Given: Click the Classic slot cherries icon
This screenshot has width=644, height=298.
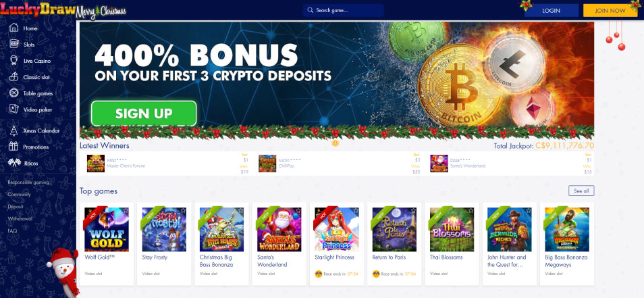Looking at the screenshot, I should point(14,77).
